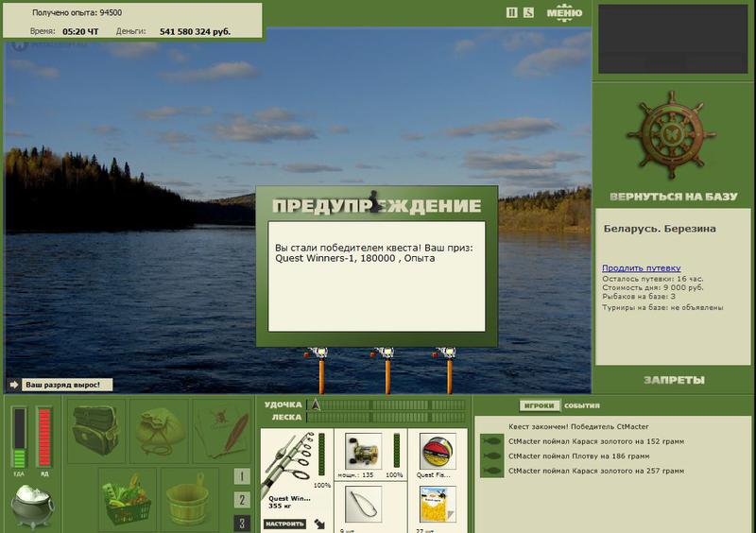This screenshot has width=756, height=533.
Task: Click the Quest fishing line spool icon
Action: pos(438,451)
